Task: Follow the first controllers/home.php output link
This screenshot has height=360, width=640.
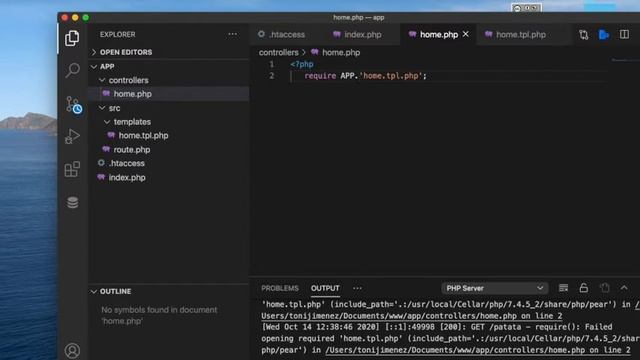Action: coord(411,316)
